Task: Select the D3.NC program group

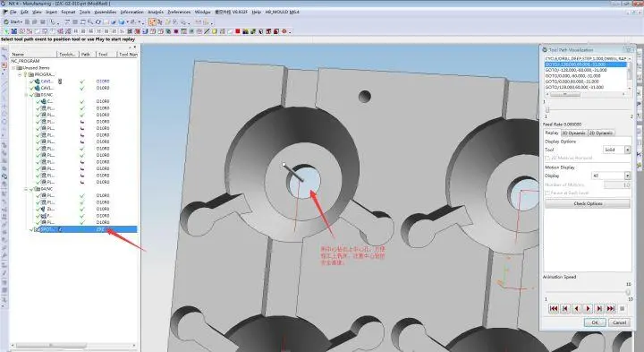Action: pyautogui.click(x=47, y=95)
